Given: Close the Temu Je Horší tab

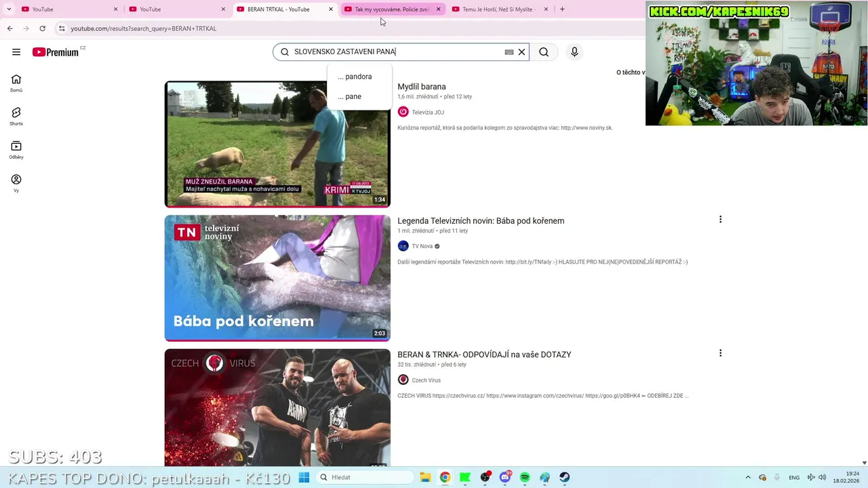Looking at the screenshot, I should click(546, 9).
